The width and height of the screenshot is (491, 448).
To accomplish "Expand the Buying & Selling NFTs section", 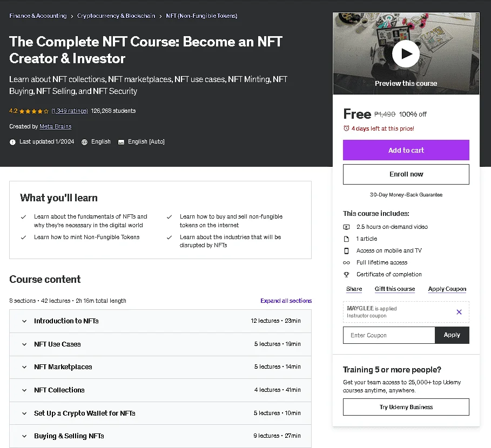I will 160,436.
